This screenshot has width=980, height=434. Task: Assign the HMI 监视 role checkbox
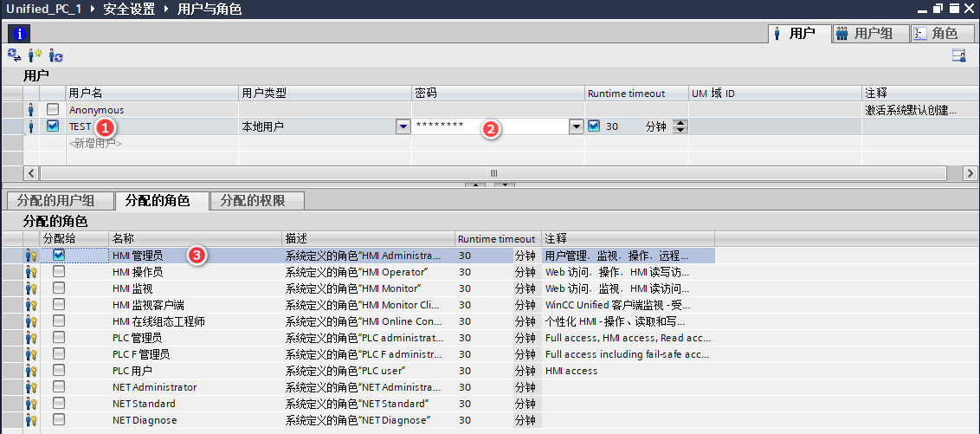[x=59, y=288]
